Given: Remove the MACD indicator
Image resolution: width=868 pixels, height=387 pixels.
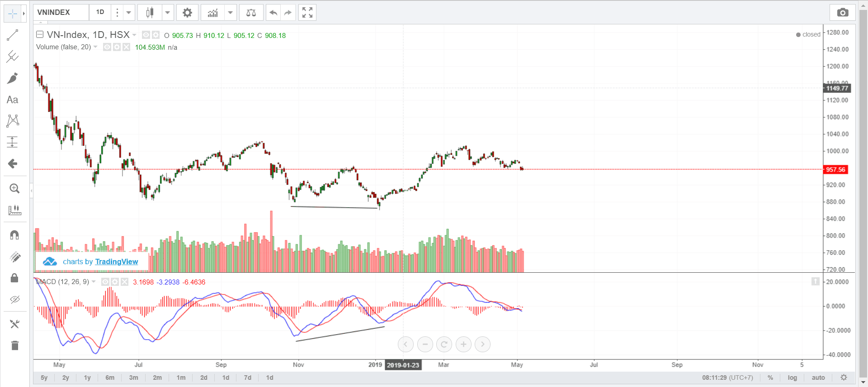Looking at the screenshot, I should pyautogui.click(x=124, y=282).
